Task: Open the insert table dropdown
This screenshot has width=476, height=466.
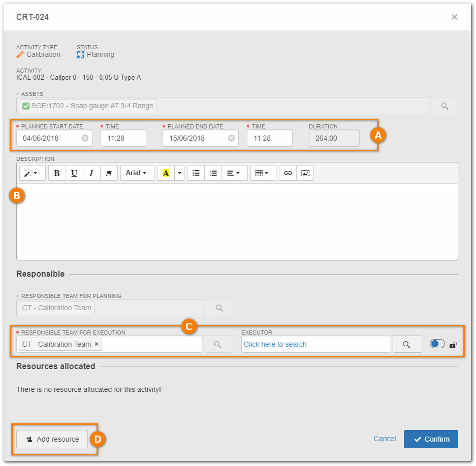Action: pyautogui.click(x=263, y=173)
